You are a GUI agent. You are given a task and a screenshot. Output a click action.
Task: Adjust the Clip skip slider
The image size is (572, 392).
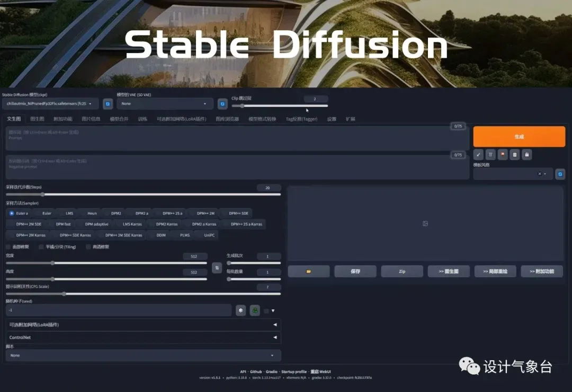(x=280, y=106)
